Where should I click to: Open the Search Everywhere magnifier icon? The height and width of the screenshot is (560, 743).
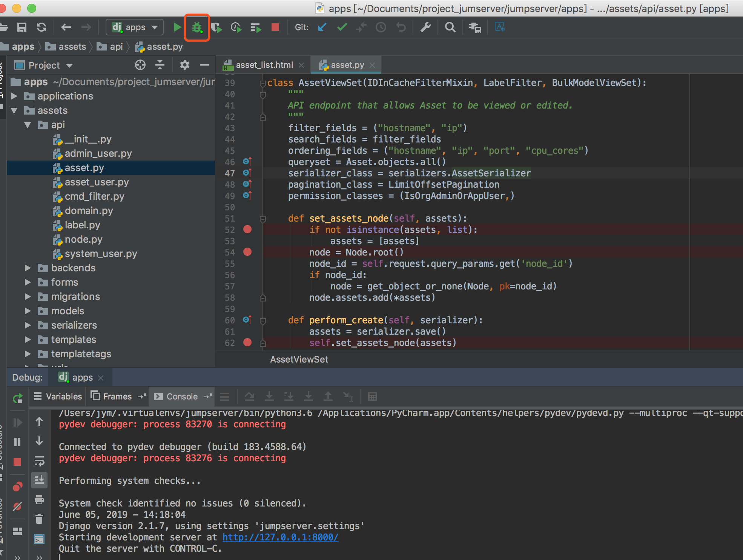pyautogui.click(x=450, y=27)
